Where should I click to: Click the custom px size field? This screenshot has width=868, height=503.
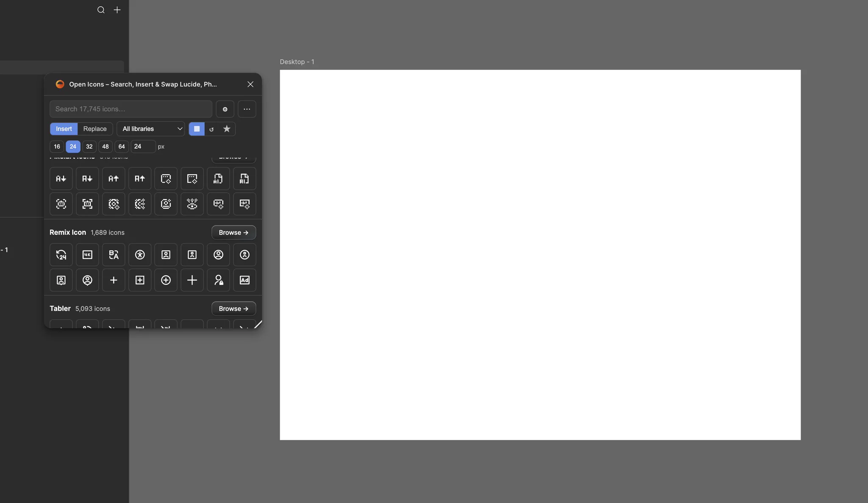[143, 147]
